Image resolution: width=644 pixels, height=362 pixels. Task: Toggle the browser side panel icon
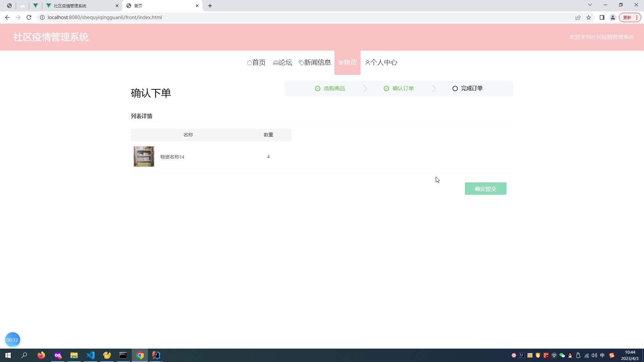coord(602,18)
